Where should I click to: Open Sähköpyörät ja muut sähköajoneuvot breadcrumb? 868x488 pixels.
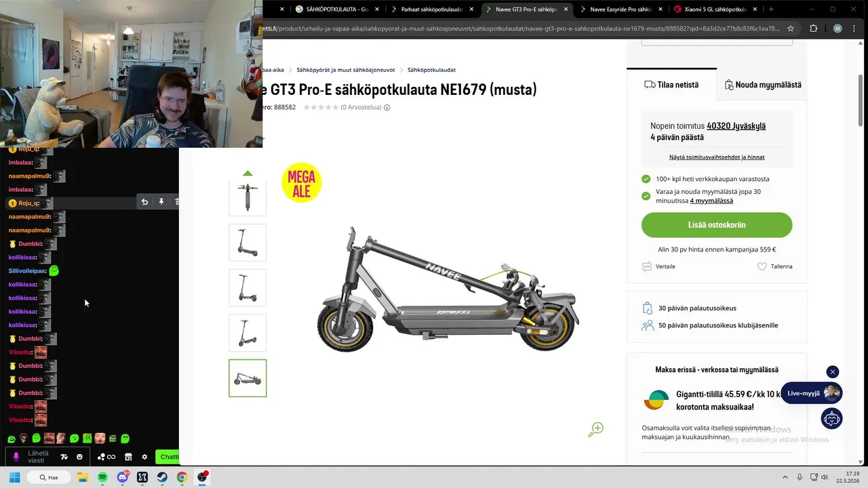pyautogui.click(x=345, y=70)
